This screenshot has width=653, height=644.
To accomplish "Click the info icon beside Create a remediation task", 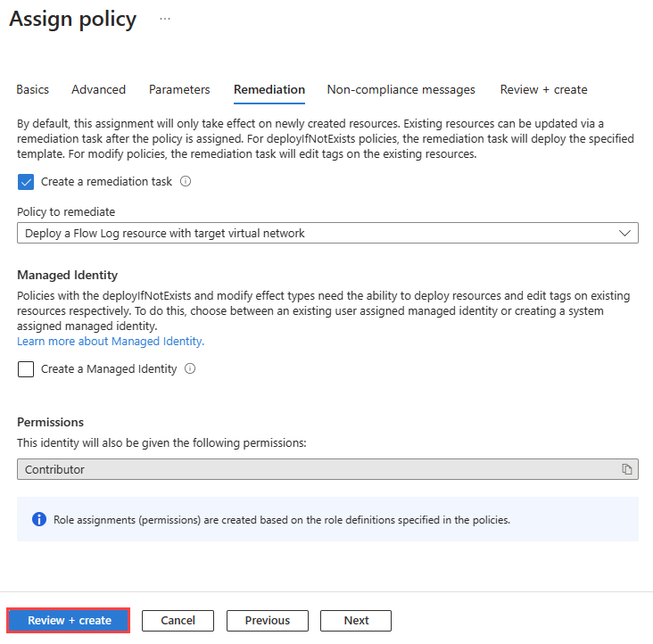I will [x=186, y=181].
